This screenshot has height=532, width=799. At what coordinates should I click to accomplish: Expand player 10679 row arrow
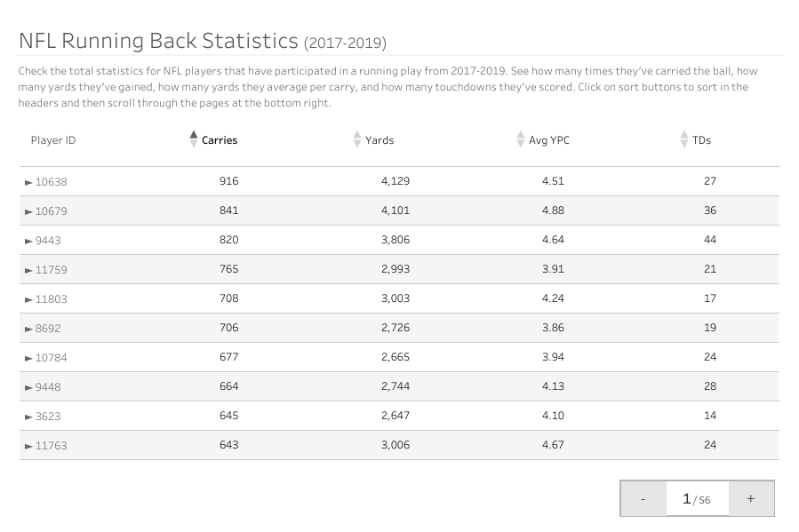click(x=28, y=211)
